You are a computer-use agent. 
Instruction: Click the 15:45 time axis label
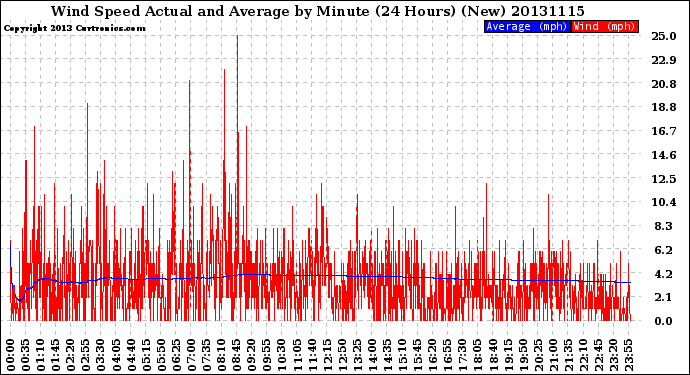[417, 355]
